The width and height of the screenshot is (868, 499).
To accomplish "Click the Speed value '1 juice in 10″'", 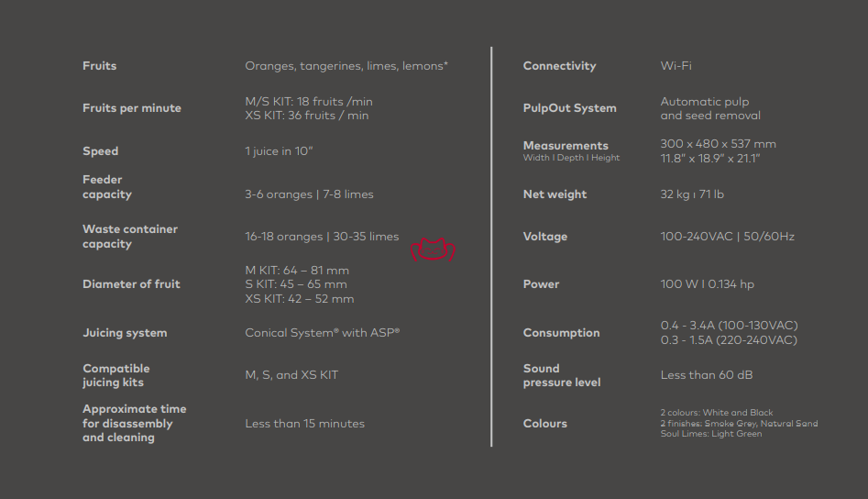I will pyautogui.click(x=279, y=151).
